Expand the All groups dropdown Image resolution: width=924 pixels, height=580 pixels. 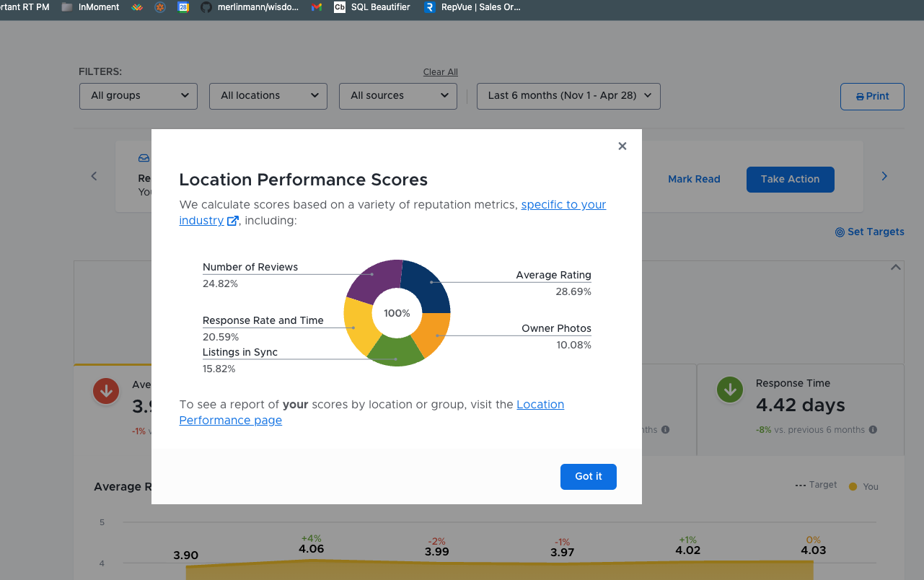click(138, 96)
